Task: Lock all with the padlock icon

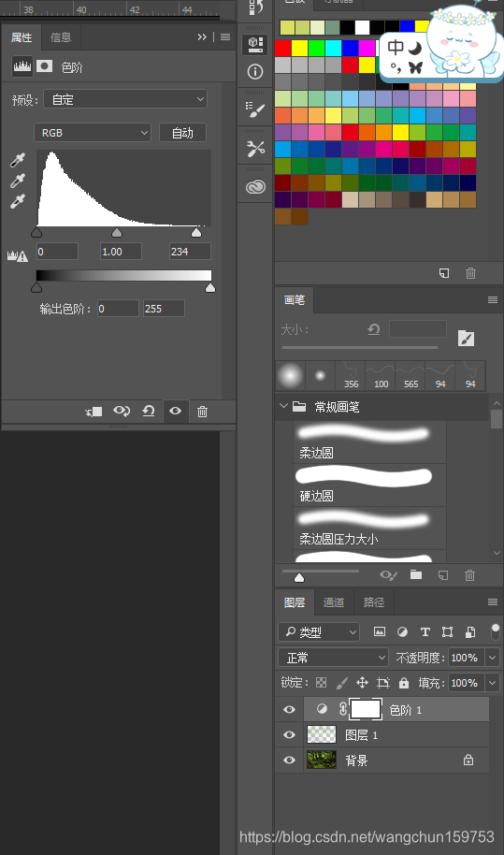Action: (x=404, y=682)
